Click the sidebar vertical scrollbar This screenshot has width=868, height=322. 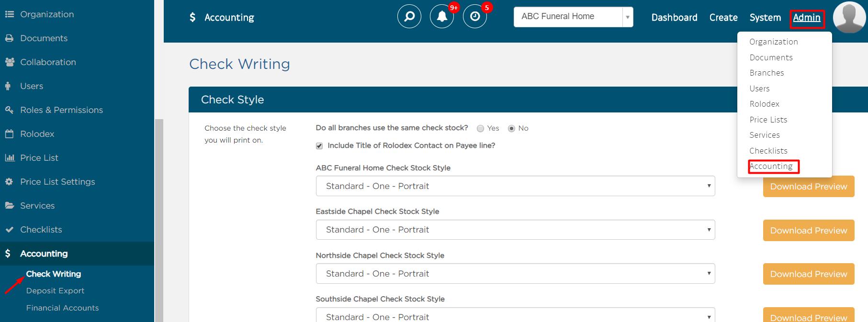pyautogui.click(x=159, y=220)
